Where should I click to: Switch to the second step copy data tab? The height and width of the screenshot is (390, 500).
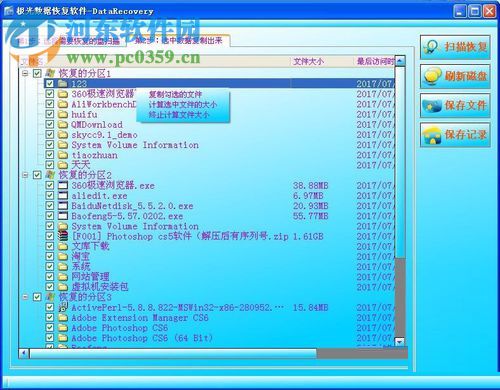point(179,40)
